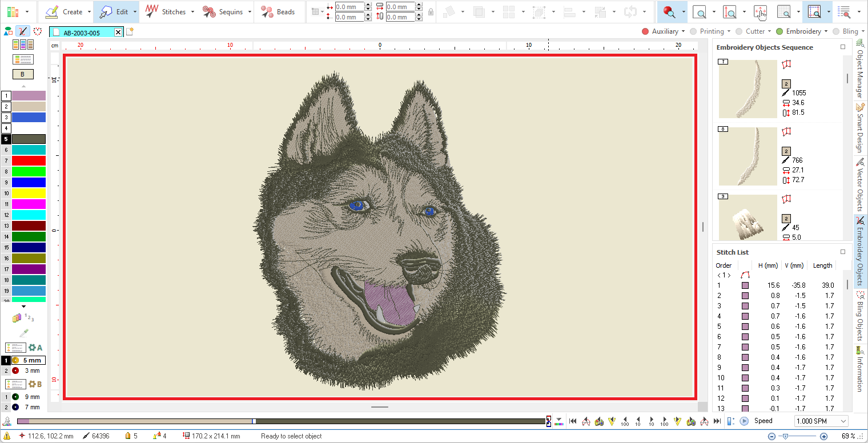Image resolution: width=868 pixels, height=443 pixels.
Task: Open the Edit tools menu
Action: pos(116,11)
